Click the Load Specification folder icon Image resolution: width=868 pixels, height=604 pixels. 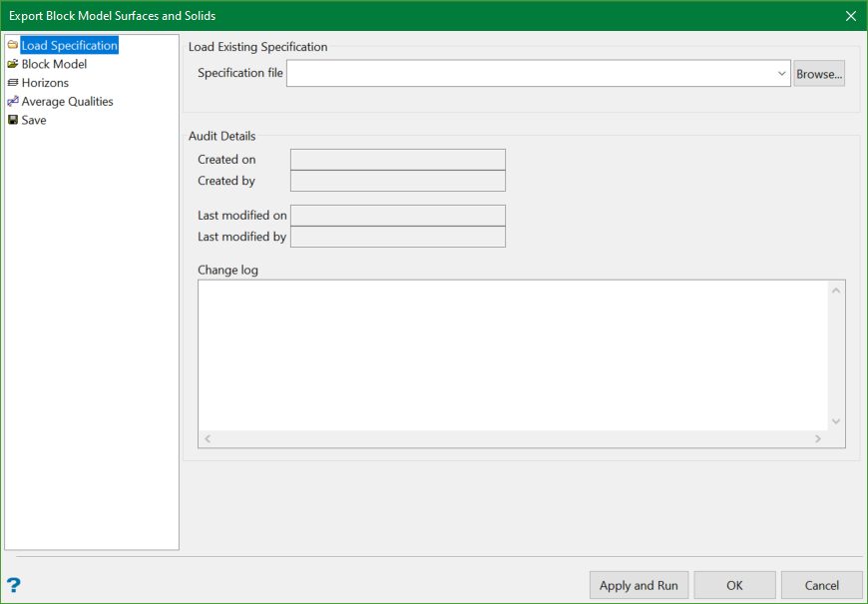pyautogui.click(x=13, y=45)
